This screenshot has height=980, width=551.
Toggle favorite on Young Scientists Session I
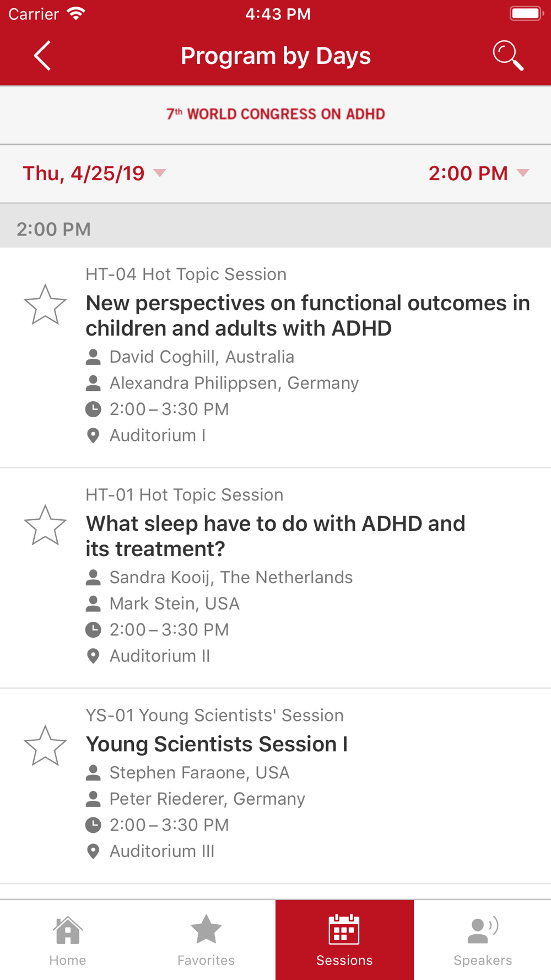pyautogui.click(x=45, y=746)
